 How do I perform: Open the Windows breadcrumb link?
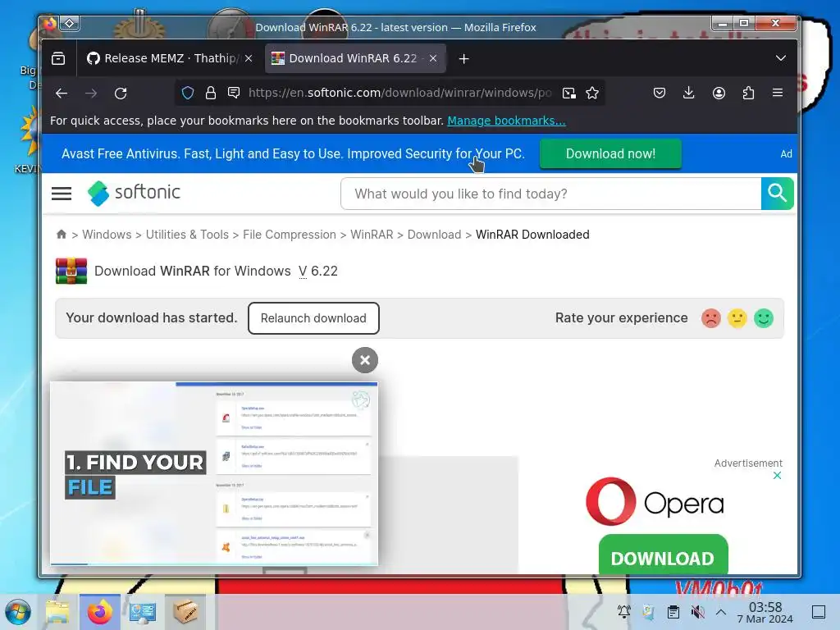point(107,235)
